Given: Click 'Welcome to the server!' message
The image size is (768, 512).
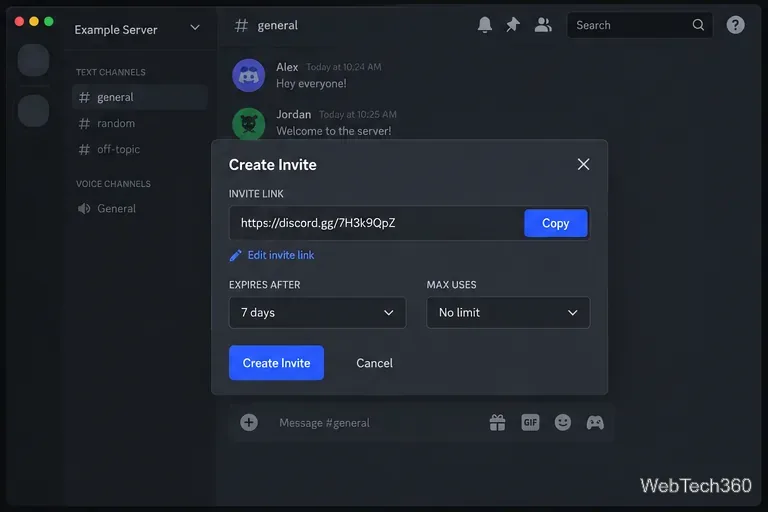Looking at the screenshot, I should coord(334,131).
